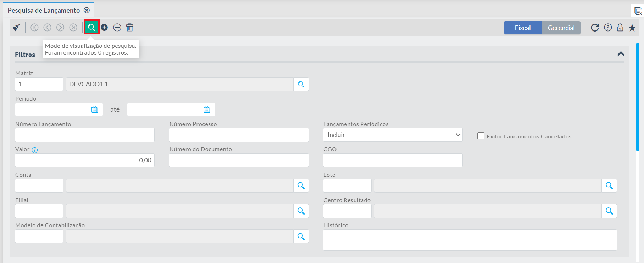Click the padlock icon

tap(620, 28)
